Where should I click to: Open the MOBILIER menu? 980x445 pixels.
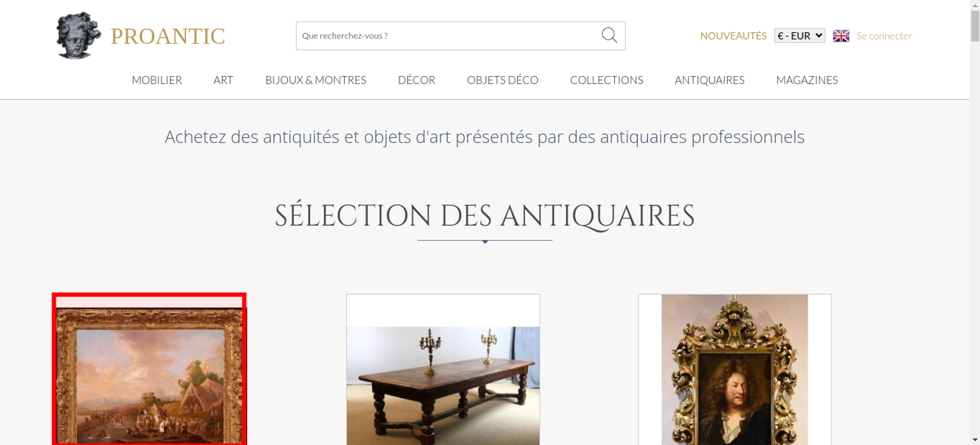[157, 80]
